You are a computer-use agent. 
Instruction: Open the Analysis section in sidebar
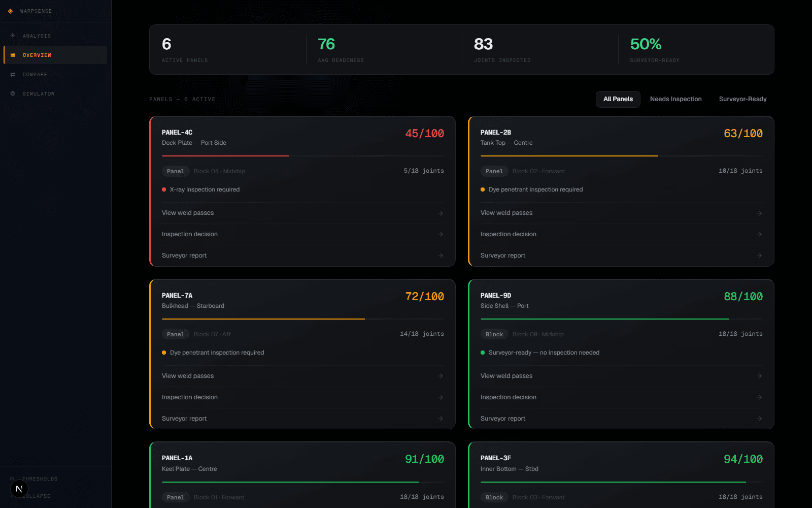tap(55, 36)
